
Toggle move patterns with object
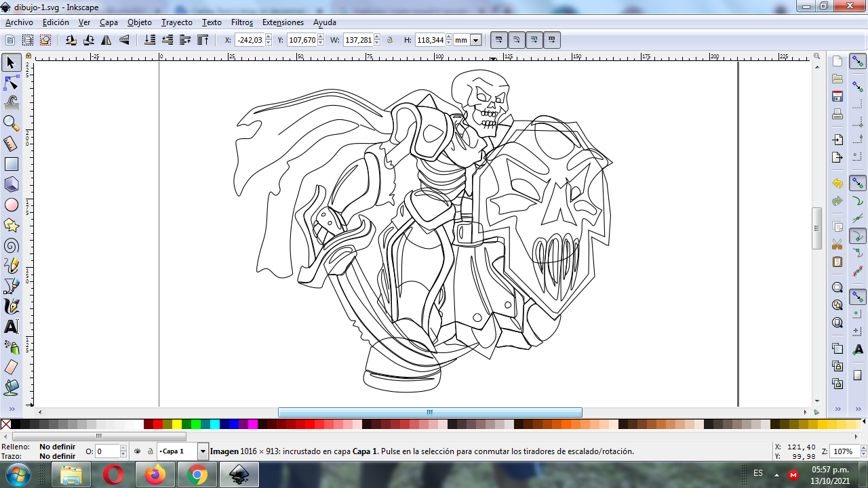tap(552, 40)
